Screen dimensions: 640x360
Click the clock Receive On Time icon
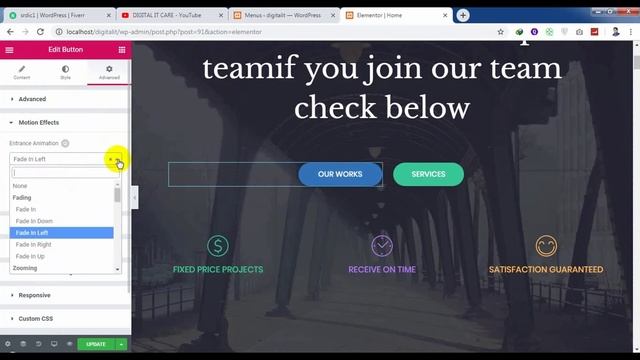(382, 246)
